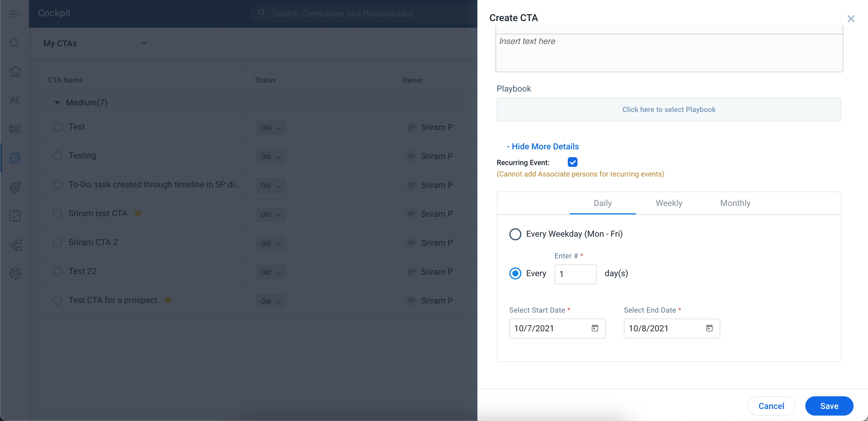
Task: Toggle the Test 22 completion circle
Action: (x=58, y=271)
